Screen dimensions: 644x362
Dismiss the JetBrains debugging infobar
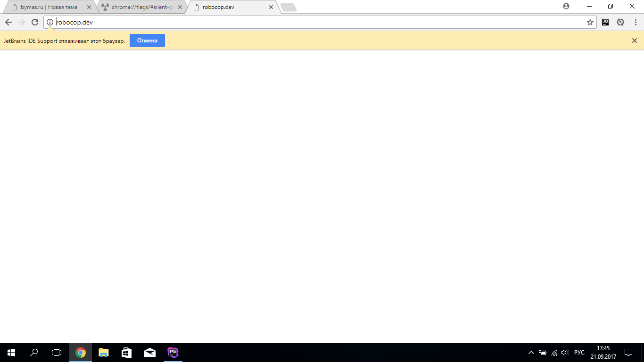634,41
